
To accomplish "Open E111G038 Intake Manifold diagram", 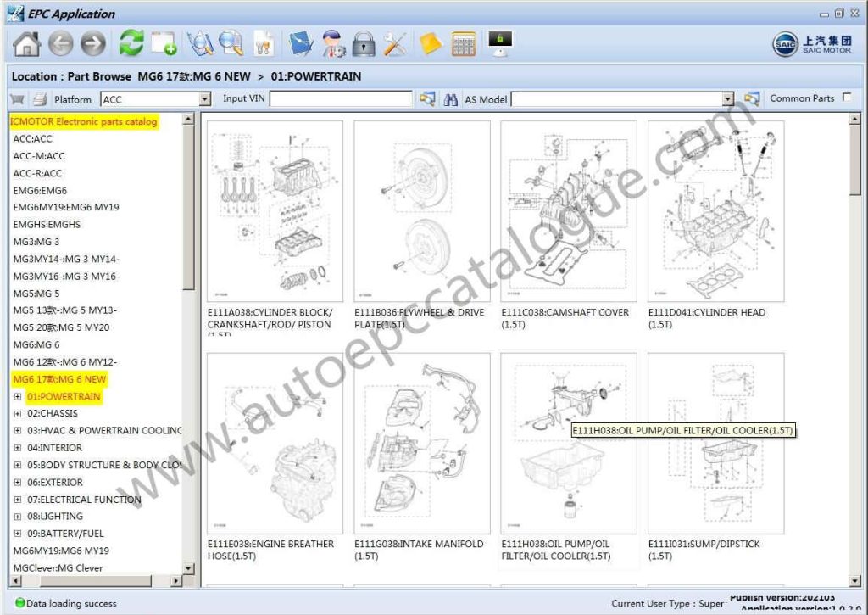I will pyautogui.click(x=421, y=441).
